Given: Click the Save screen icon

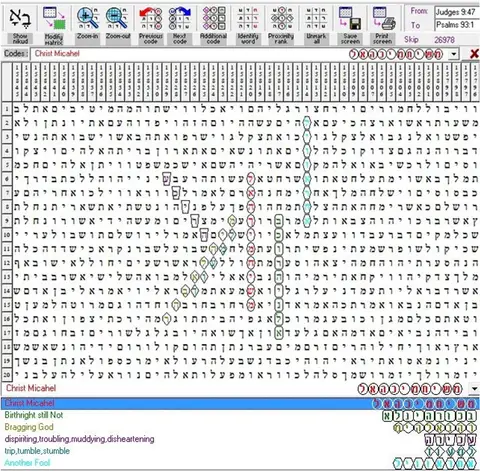Looking at the screenshot, I should tap(350, 18).
